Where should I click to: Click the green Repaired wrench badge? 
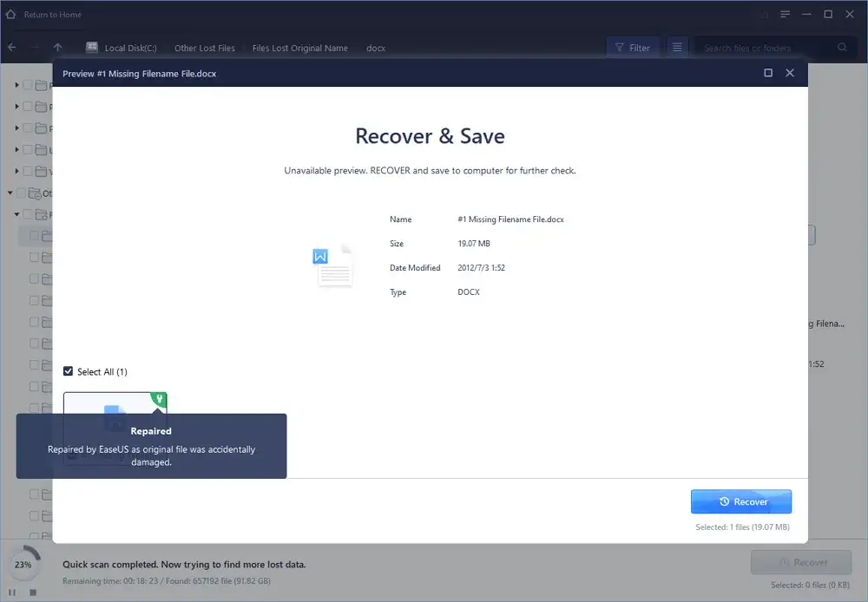[x=158, y=400]
